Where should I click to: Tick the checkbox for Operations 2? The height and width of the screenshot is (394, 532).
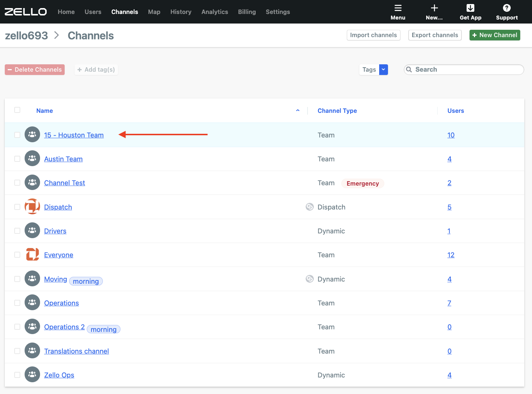click(17, 327)
